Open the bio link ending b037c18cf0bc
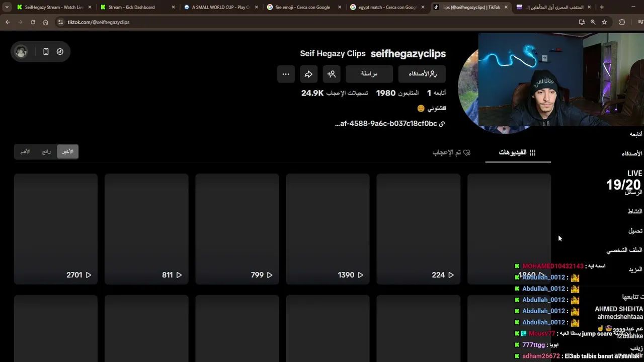644x362 pixels. point(390,124)
